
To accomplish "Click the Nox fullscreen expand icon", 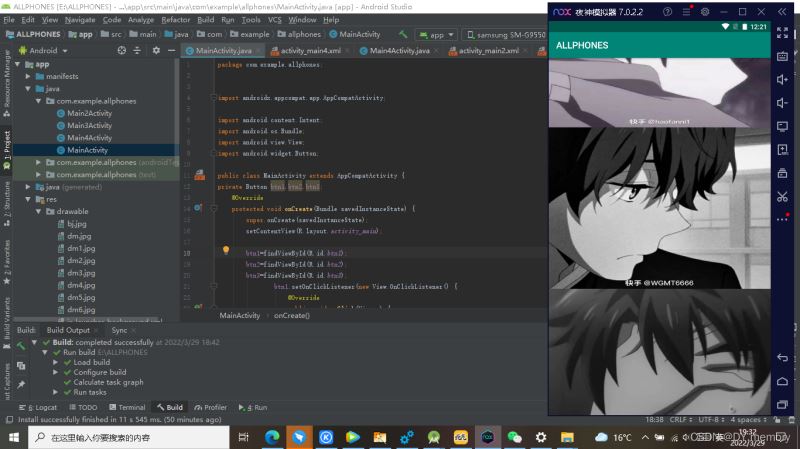I will (782, 33).
